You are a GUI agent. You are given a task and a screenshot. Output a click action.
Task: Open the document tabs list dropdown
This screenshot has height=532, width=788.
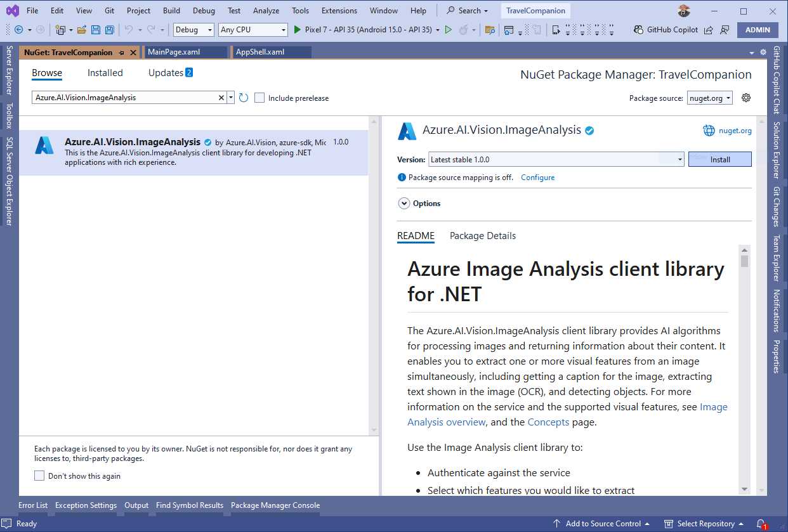(x=752, y=53)
